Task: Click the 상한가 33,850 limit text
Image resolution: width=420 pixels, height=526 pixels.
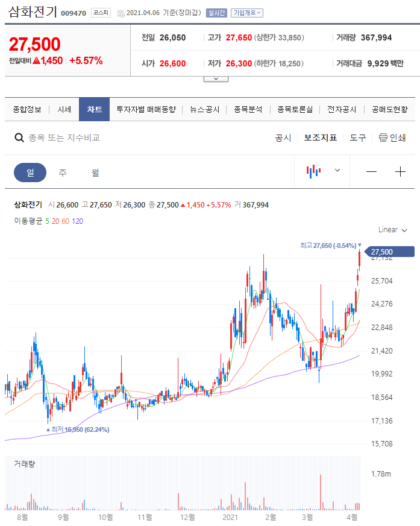Action: [279, 37]
